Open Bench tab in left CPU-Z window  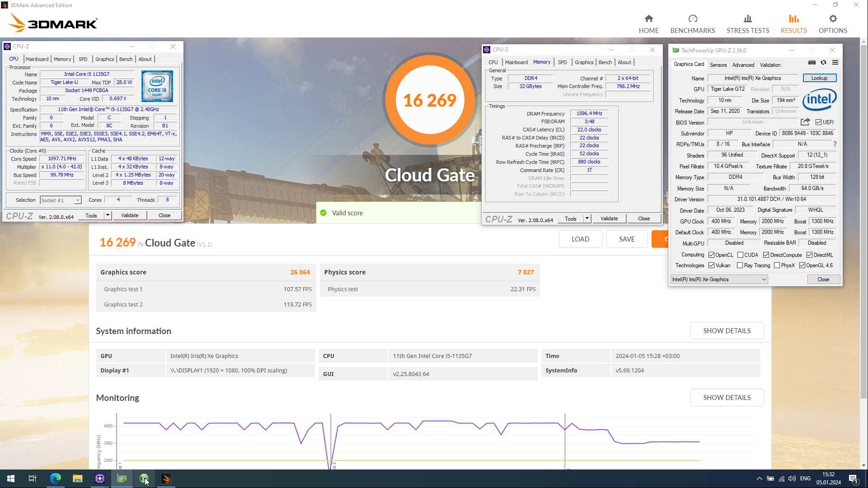pyautogui.click(x=126, y=59)
